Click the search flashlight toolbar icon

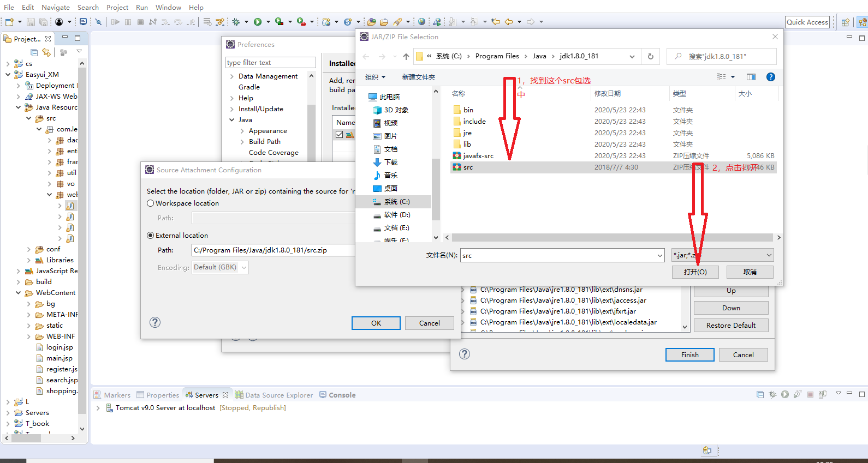[398, 22]
